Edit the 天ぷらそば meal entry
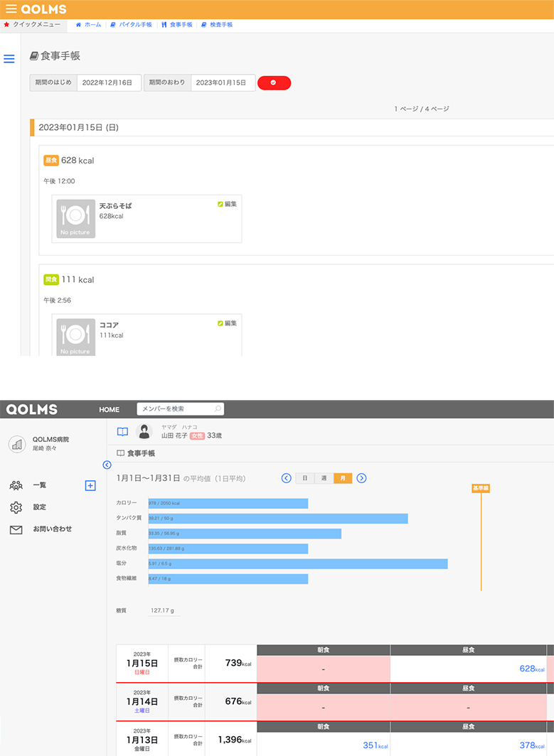554x756 pixels. (227, 204)
